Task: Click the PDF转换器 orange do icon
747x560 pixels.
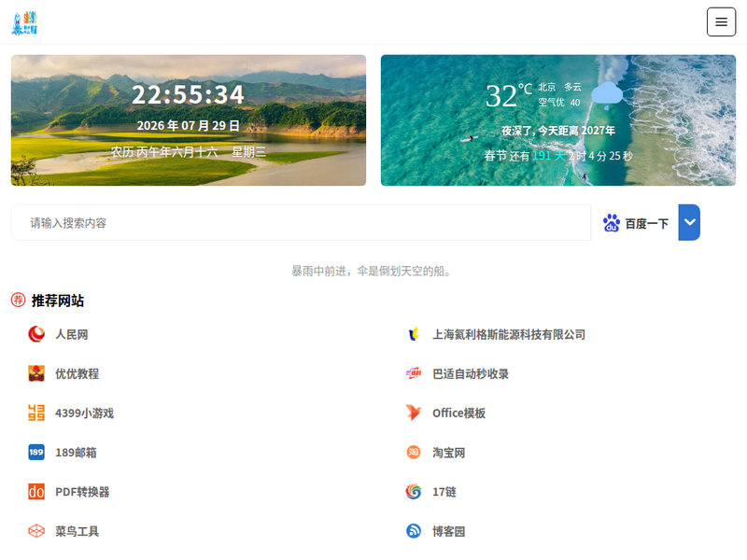Action: click(x=36, y=492)
